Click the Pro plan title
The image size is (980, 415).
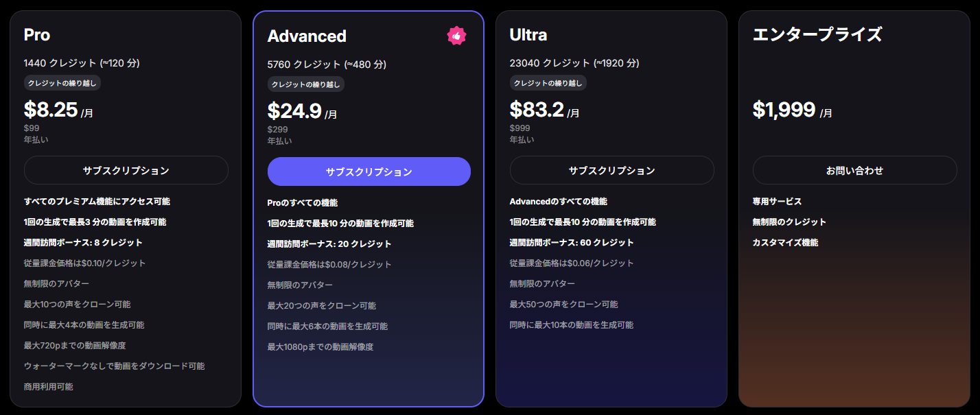37,34
